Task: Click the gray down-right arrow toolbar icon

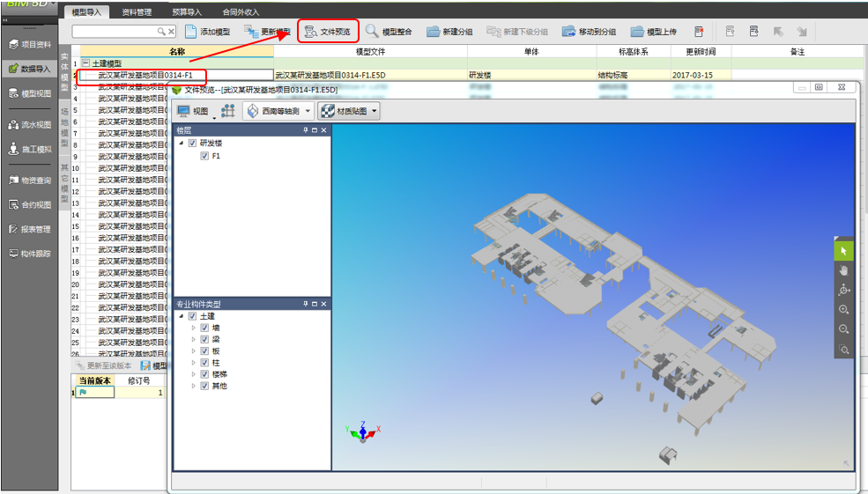Action: pyautogui.click(x=802, y=32)
